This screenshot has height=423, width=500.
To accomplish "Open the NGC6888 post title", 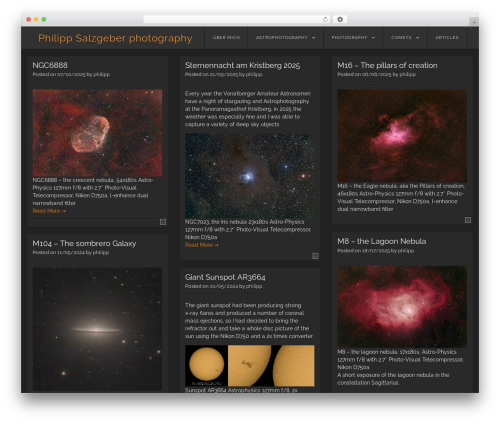I will click(x=50, y=65).
